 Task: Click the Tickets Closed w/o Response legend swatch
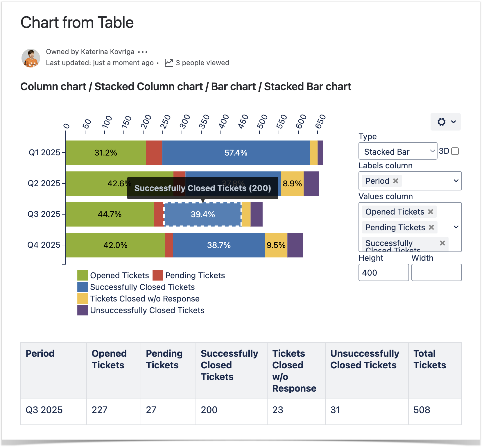[83, 299]
